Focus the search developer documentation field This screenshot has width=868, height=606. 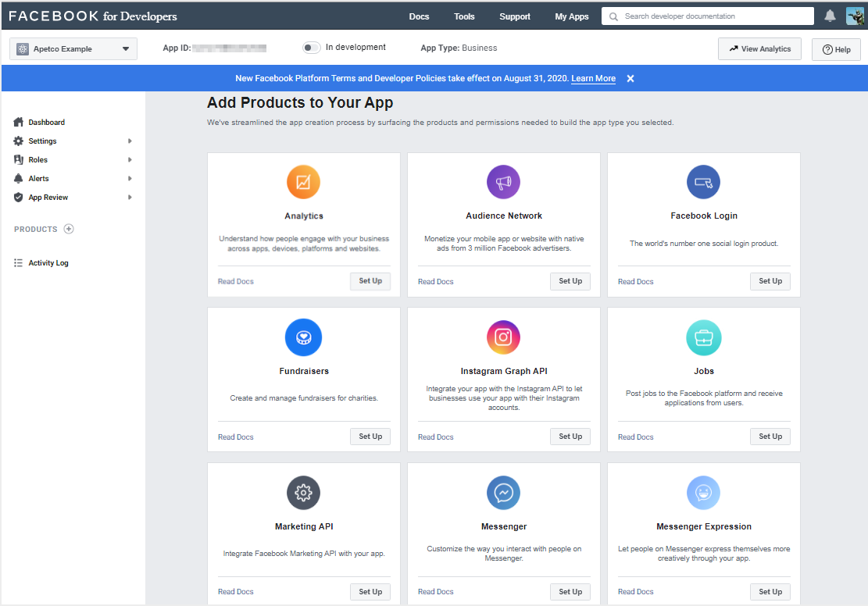[x=708, y=16]
